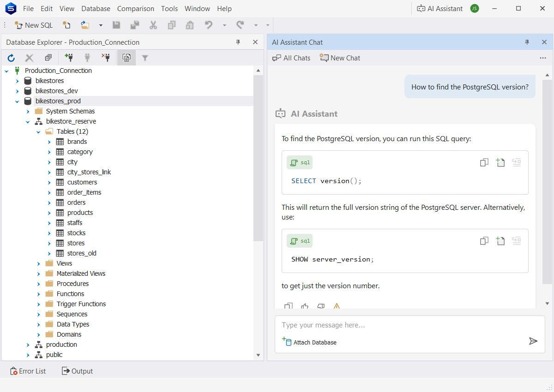The width and height of the screenshot is (554, 392).
Task: Start a New Chat
Action: point(340,58)
